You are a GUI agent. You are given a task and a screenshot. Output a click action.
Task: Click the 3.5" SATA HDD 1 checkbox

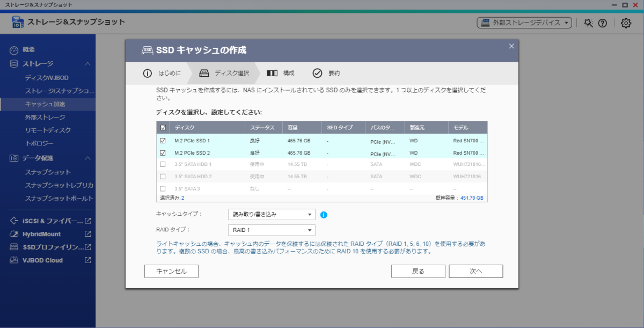tap(163, 164)
